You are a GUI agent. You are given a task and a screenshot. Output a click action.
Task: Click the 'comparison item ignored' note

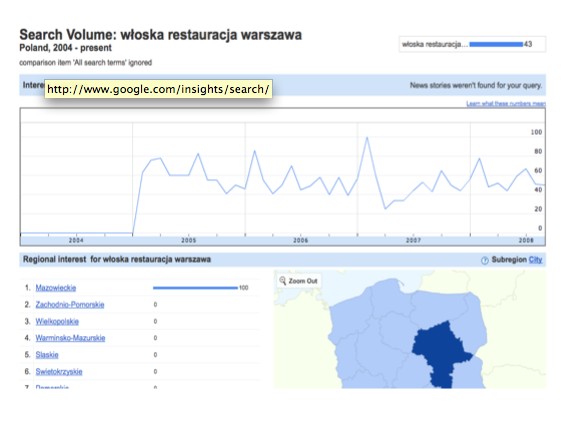point(86,63)
